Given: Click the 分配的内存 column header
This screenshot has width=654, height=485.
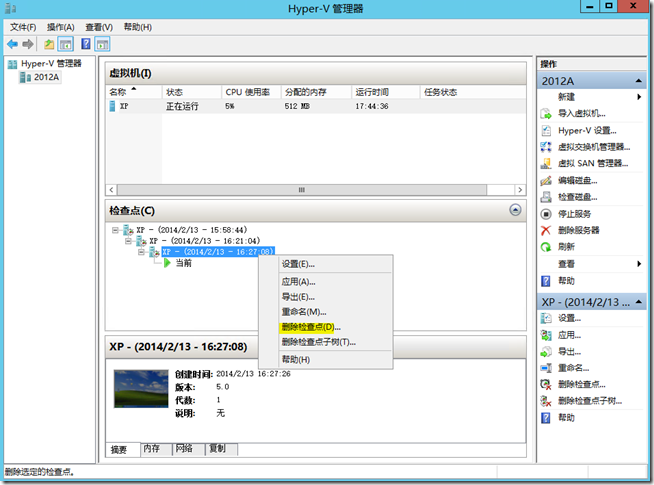Looking at the screenshot, I should click(x=316, y=92).
